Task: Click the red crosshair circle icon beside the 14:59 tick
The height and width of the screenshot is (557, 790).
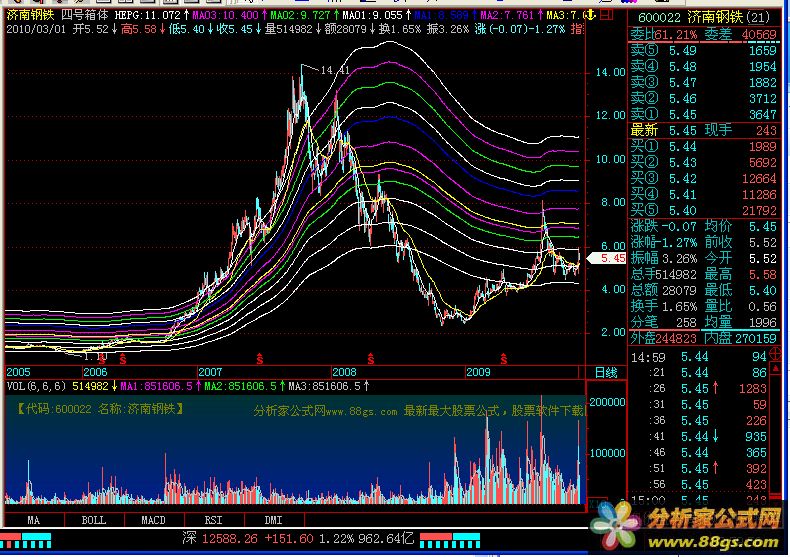Action: point(775,354)
